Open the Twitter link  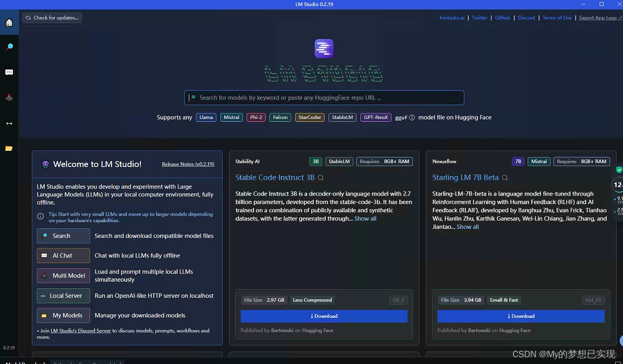tap(480, 18)
